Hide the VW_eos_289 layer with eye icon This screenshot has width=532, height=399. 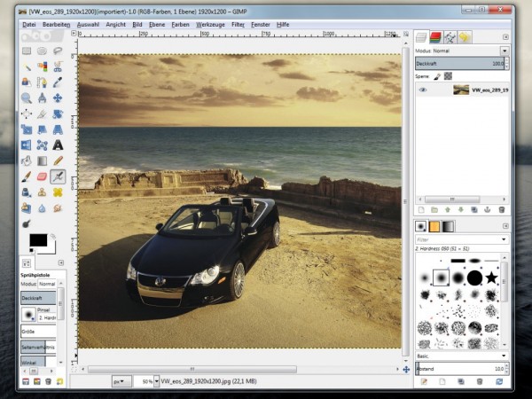[423, 90]
